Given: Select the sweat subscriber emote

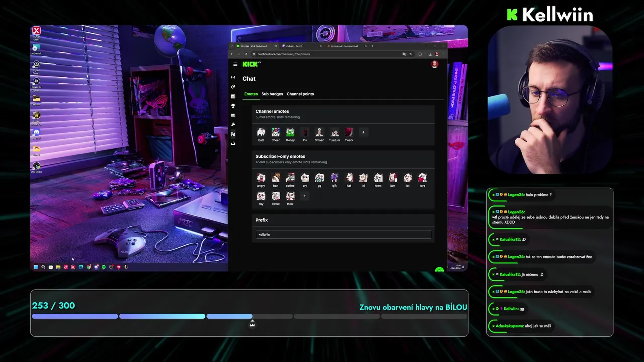Looking at the screenshot, I should coord(276,196).
